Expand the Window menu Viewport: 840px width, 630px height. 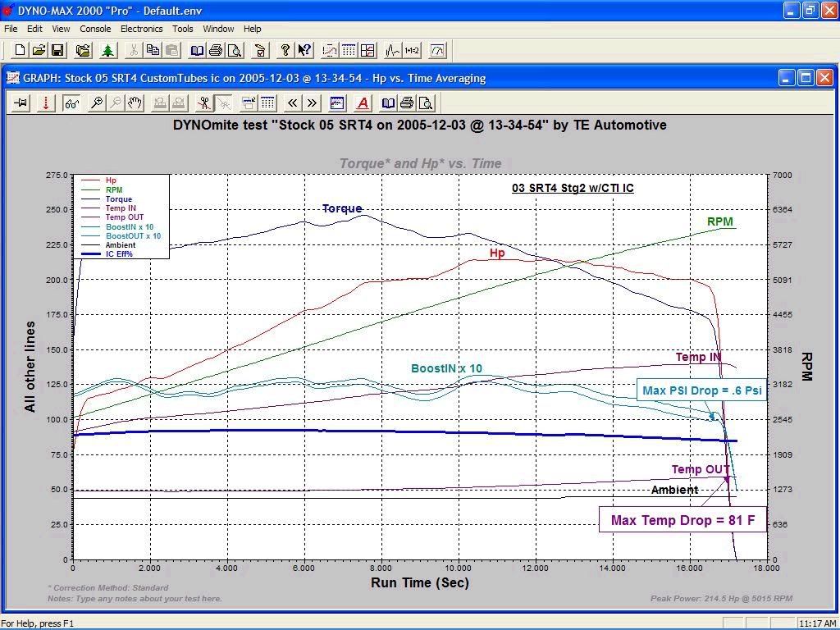pyautogui.click(x=218, y=29)
